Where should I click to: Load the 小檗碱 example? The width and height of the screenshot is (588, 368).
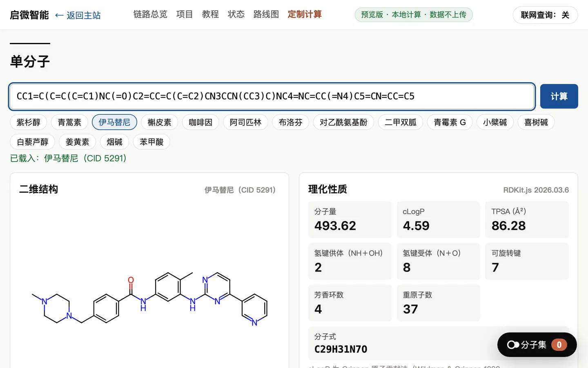pyautogui.click(x=495, y=122)
